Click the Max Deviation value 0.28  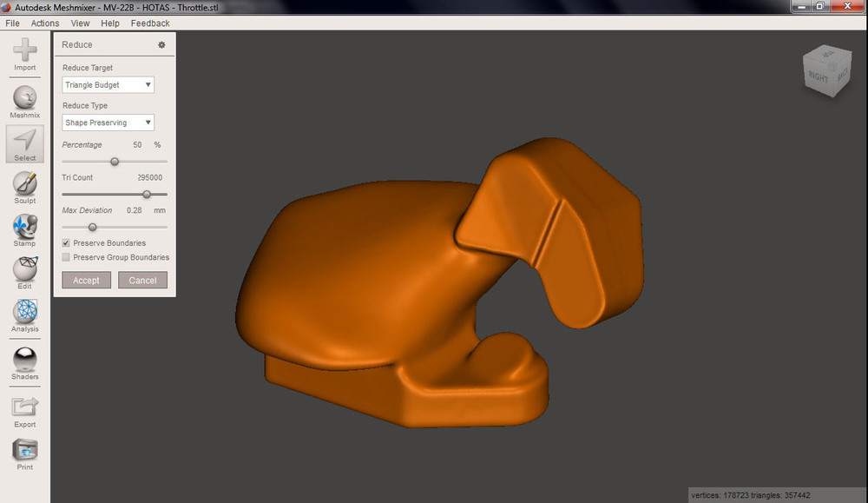[134, 210]
